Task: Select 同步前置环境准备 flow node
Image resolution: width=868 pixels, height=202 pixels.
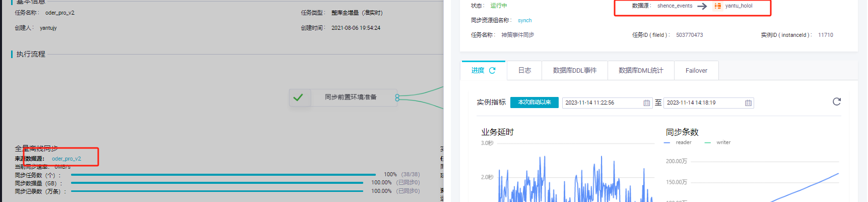Action: pyautogui.click(x=344, y=97)
